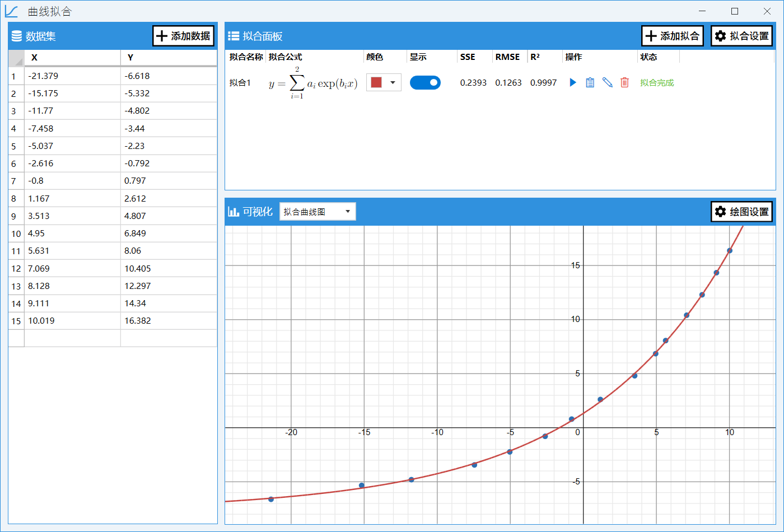This screenshot has width=784, height=532.
Task: Select Y cell 0.797
Action: point(169,181)
